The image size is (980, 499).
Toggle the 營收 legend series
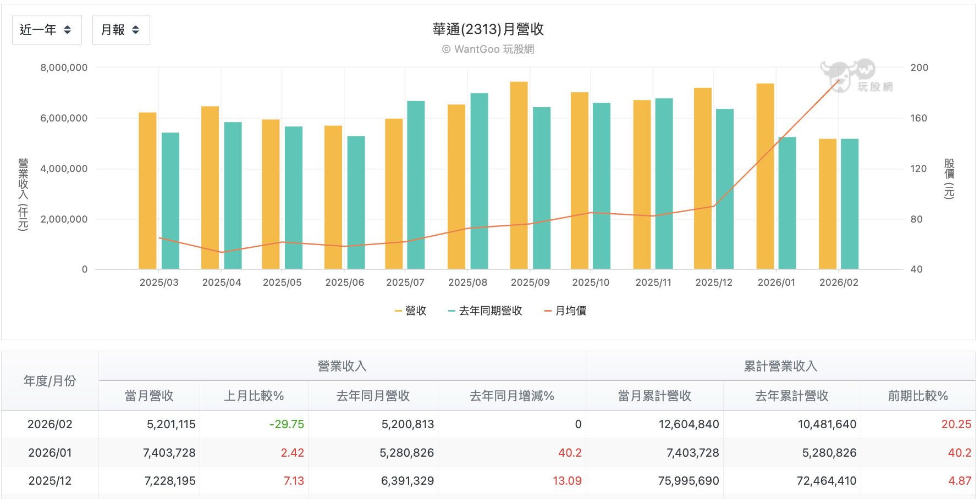point(410,311)
